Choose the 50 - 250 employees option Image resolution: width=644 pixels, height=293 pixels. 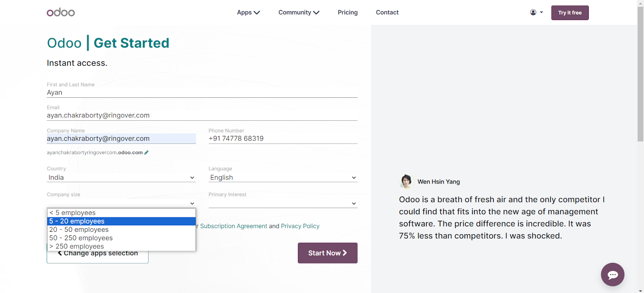[121, 238]
